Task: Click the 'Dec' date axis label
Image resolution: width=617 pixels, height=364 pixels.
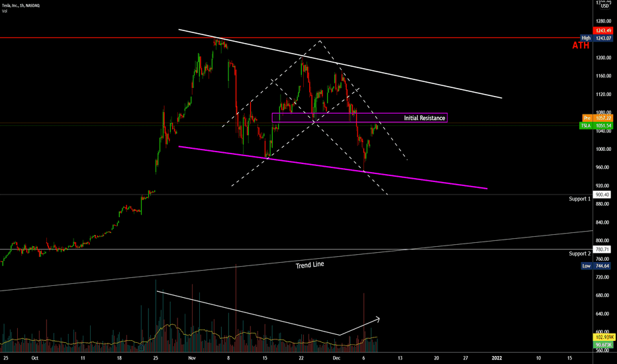Action: tap(336, 358)
